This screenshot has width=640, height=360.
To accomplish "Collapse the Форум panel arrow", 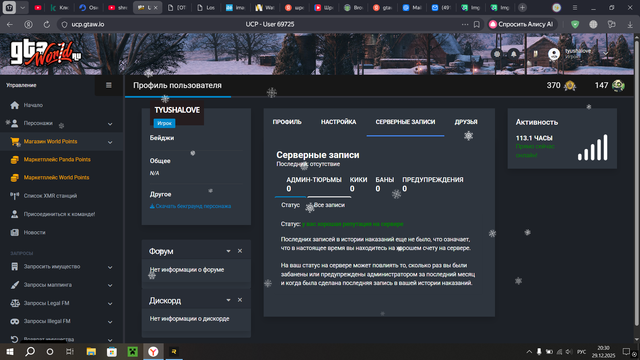I will (x=229, y=251).
